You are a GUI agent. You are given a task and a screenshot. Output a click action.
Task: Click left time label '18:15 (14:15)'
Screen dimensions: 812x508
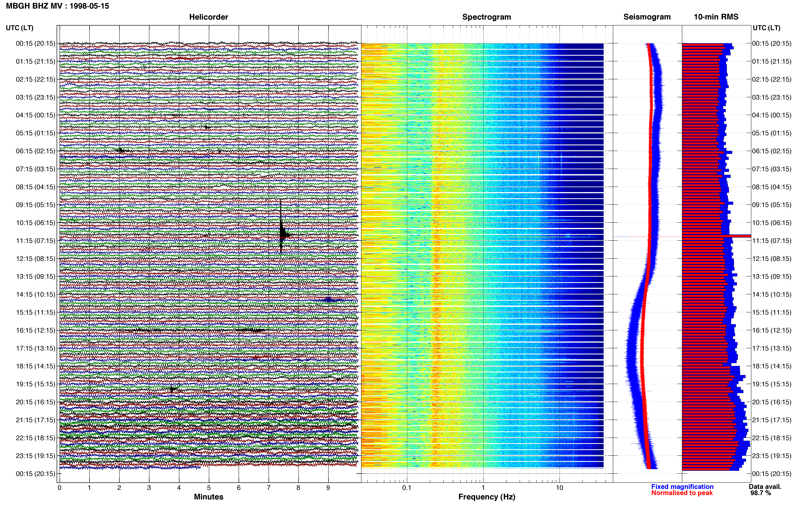[x=36, y=366]
